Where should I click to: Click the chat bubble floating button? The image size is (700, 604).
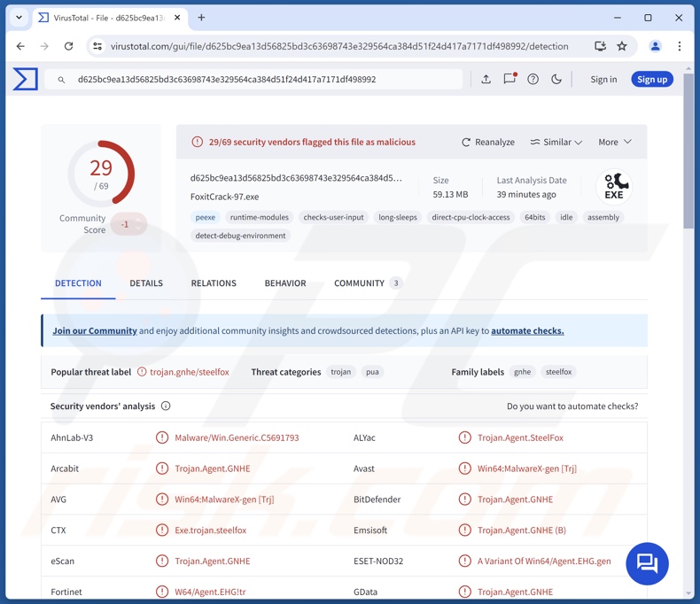647,563
